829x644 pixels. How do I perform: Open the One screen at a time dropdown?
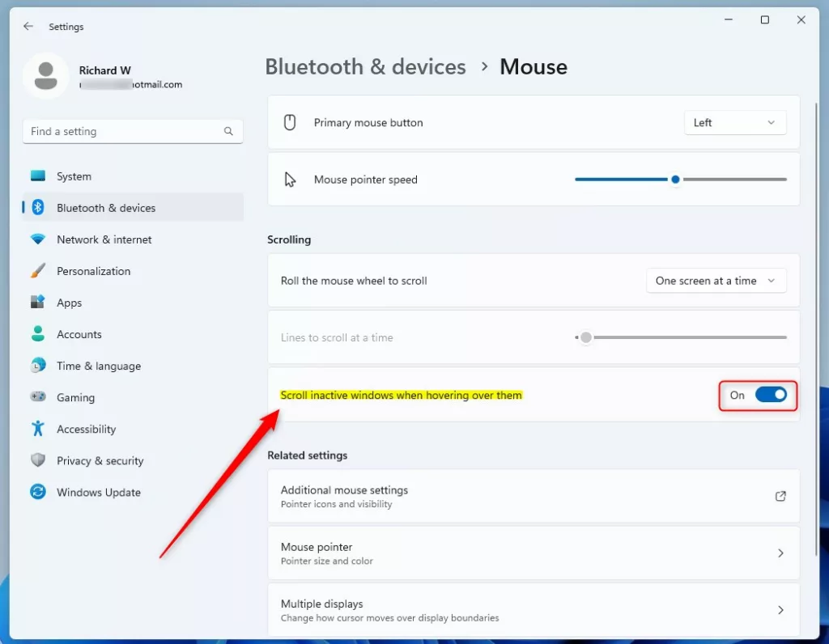[x=716, y=281]
